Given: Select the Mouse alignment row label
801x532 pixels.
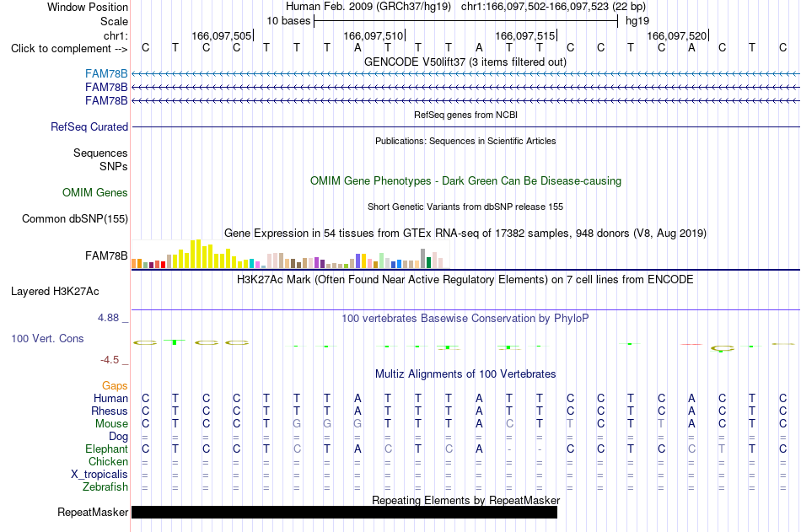Looking at the screenshot, I should point(111,423).
